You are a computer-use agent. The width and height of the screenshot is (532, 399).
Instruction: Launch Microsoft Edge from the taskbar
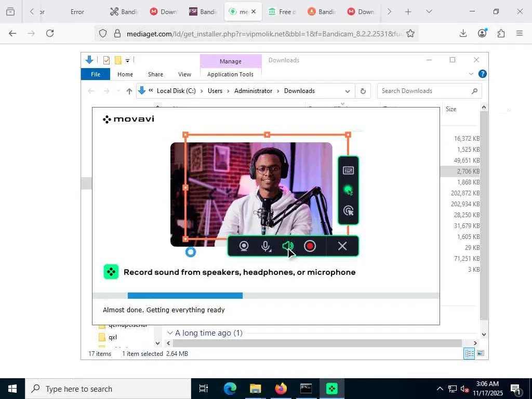(230, 389)
